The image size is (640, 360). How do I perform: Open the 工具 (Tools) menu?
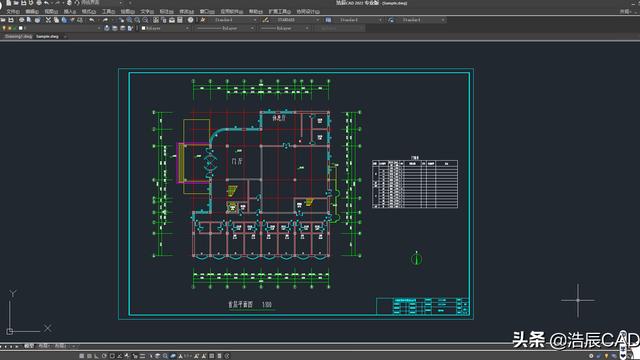tap(108, 11)
